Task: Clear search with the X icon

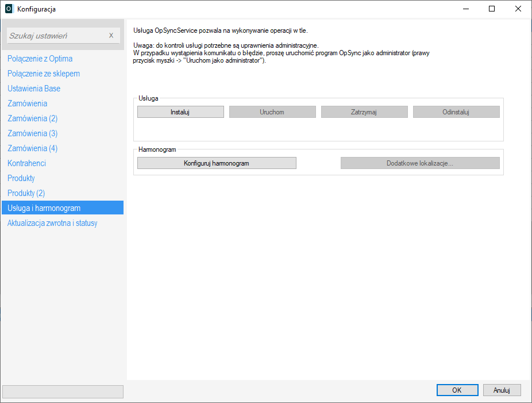Action: coord(111,36)
